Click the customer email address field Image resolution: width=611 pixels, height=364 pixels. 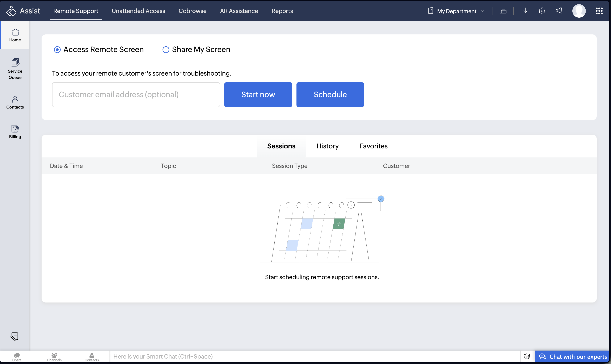tap(136, 95)
